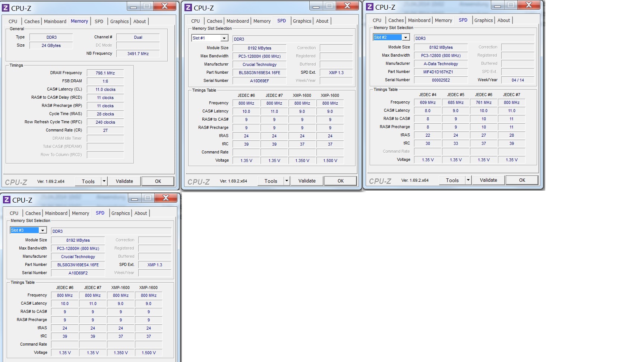Click serial number A10D69EF in Slot #1 window

pos(259,81)
